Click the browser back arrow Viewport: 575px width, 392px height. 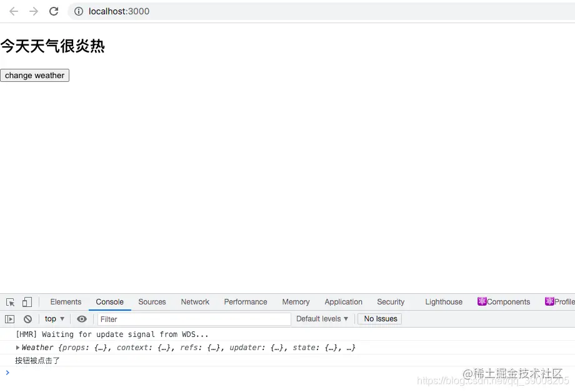[14, 11]
